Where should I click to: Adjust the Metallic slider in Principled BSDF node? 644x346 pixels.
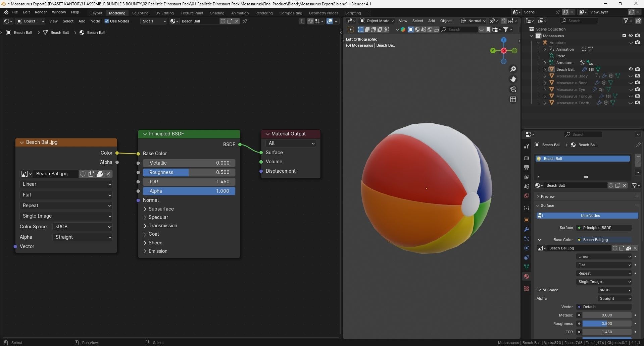(189, 163)
